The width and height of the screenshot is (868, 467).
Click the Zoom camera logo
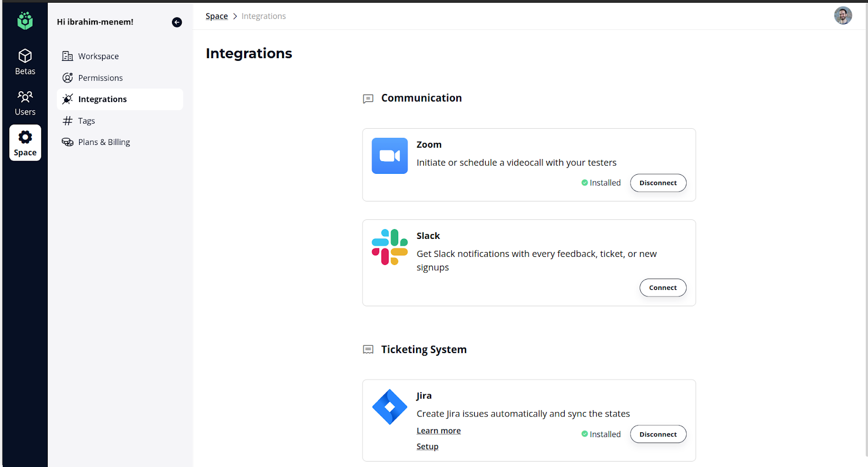coord(390,156)
